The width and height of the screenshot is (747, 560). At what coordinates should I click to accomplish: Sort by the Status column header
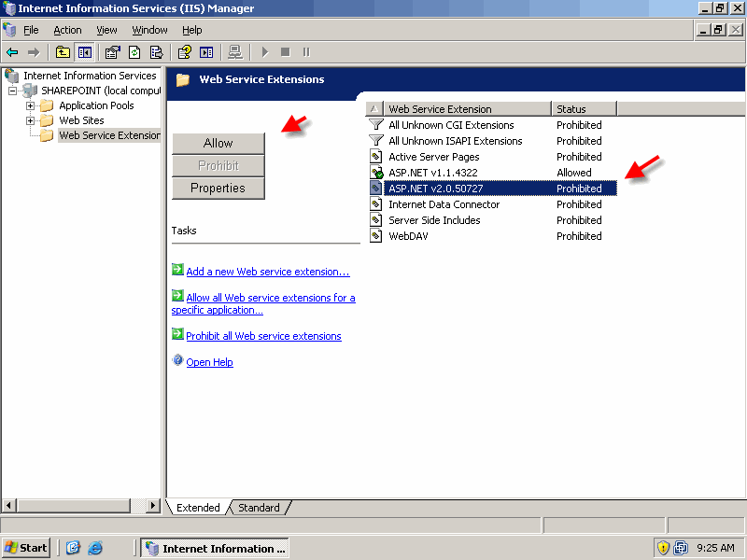pyautogui.click(x=585, y=109)
